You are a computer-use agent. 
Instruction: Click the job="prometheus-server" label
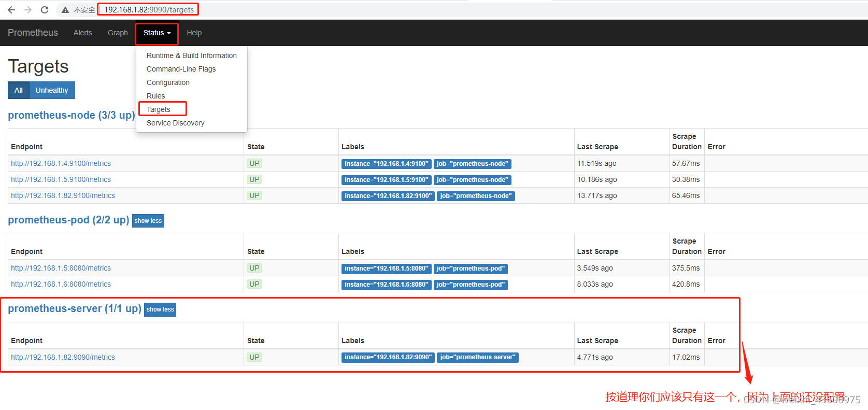478,357
